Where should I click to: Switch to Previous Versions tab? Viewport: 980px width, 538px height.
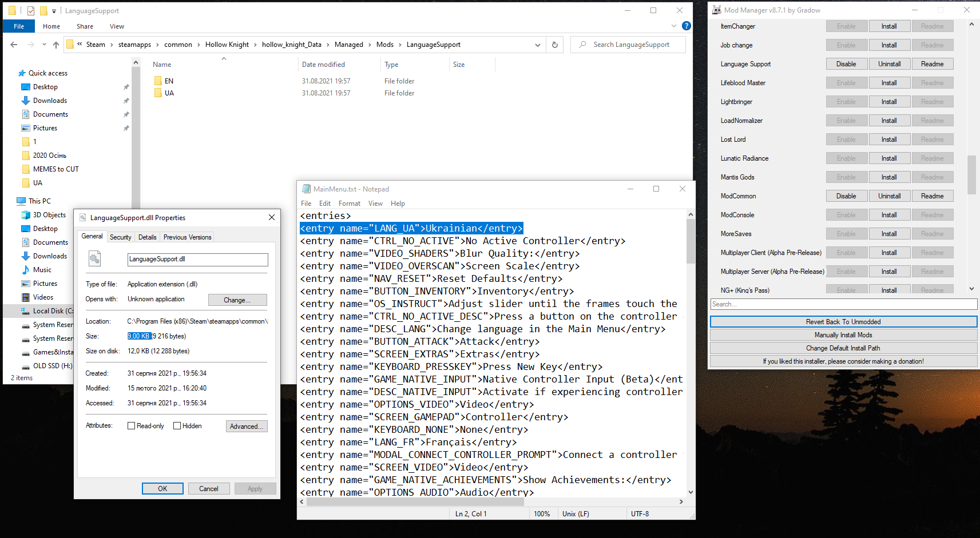[187, 237]
